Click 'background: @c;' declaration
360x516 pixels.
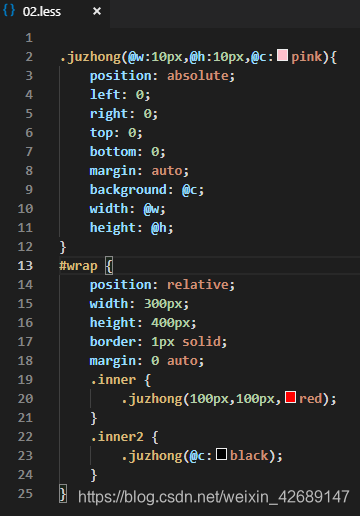coord(147,190)
